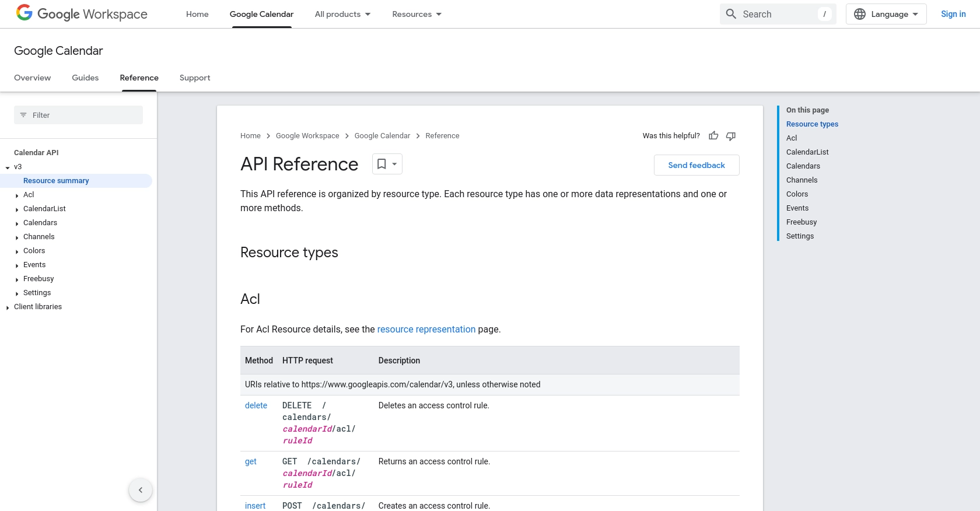Viewport: 980px width, 511px height.
Task: Open the resource representation link
Action: (x=426, y=329)
